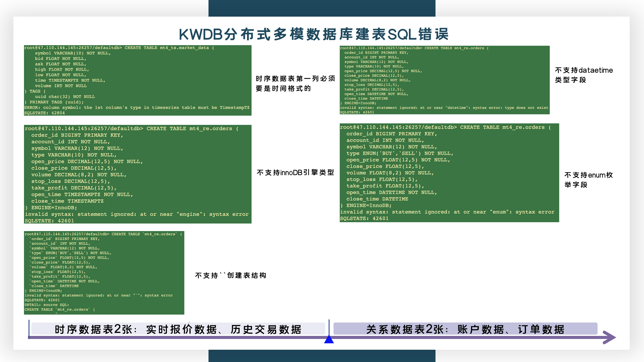Click the line "close_time TIMESTAMPTZ"
Viewport: 644px width, 362px height.
coord(67,201)
